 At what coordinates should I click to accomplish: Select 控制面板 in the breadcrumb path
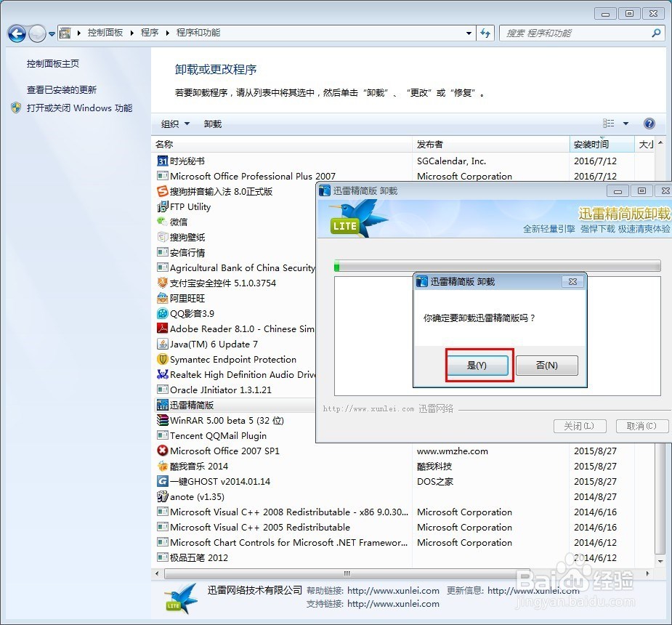(105, 33)
